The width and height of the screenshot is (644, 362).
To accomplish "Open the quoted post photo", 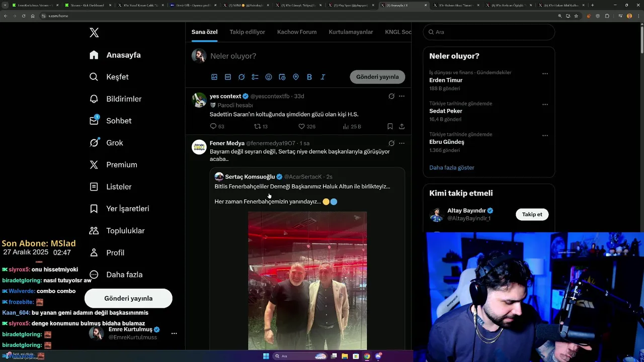I will point(307,281).
